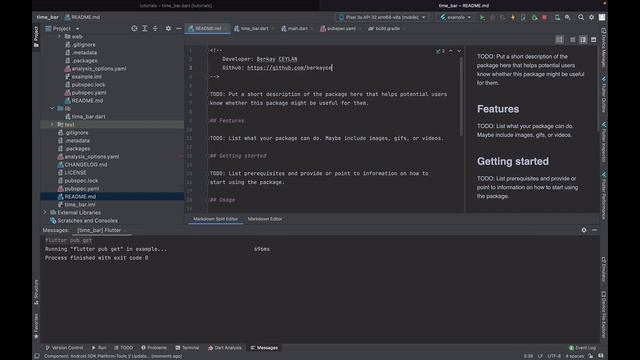The image size is (640, 360).
Task: Open Device File Explorer side stripe tab
Action: coord(604,315)
